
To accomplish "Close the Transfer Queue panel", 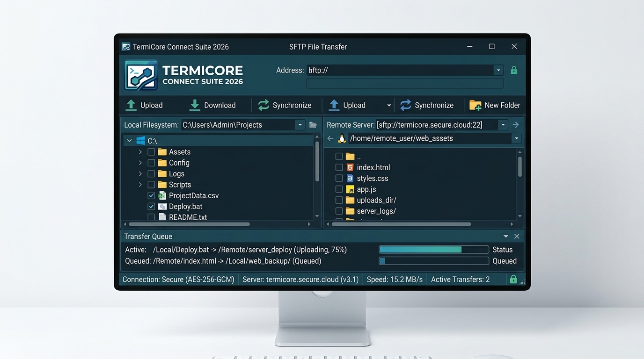I will [517, 237].
